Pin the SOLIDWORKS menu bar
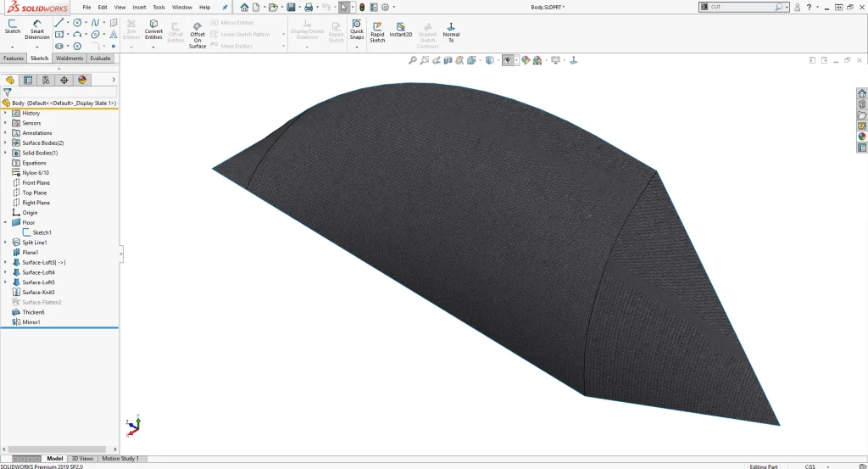868x469 pixels. (225, 7)
